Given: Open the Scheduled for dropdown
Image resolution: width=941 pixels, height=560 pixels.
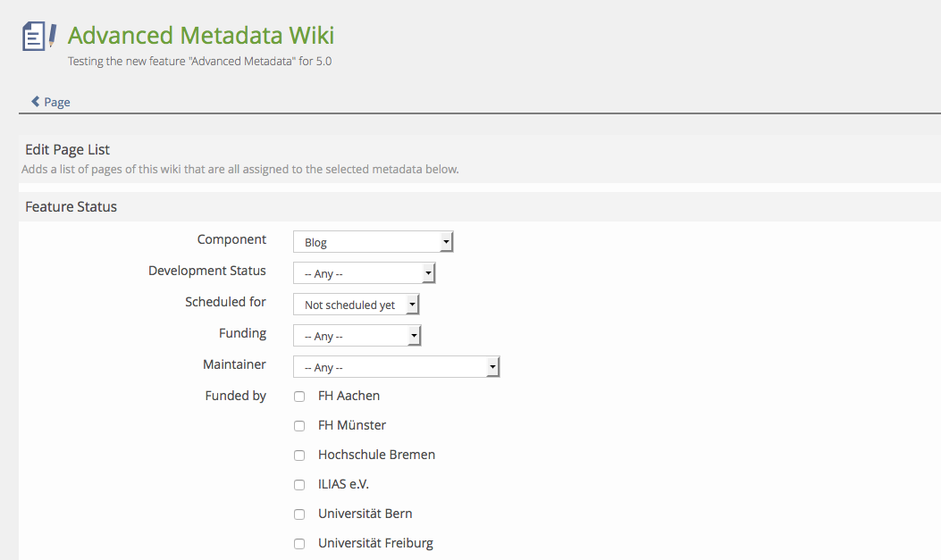Looking at the screenshot, I should [356, 305].
